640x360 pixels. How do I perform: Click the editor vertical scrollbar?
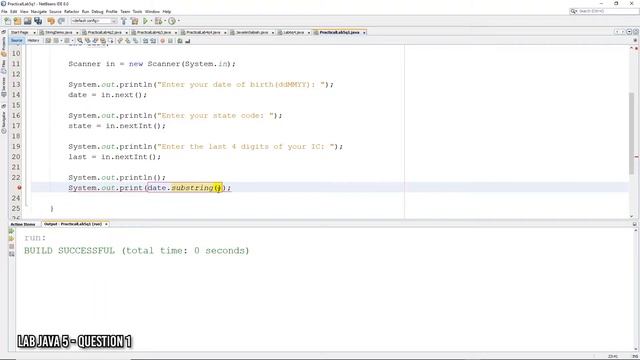pyautogui.click(x=631, y=133)
